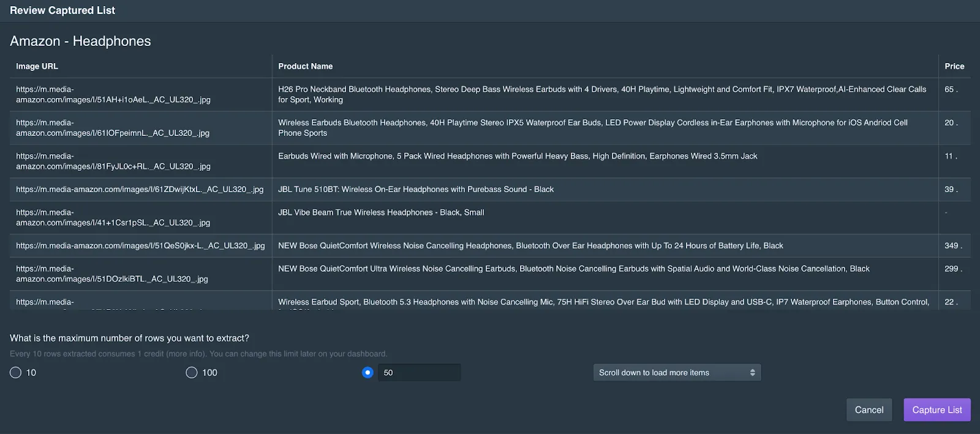The height and width of the screenshot is (434, 980).
Task: Click the image URL ending in 61IOFpeimnL
Action: pyautogui.click(x=113, y=127)
